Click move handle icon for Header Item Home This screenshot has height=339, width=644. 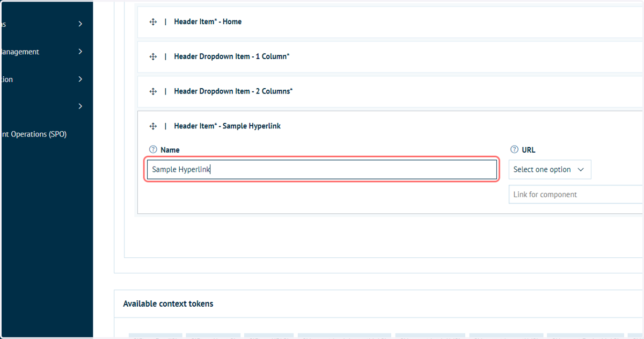[x=153, y=22]
